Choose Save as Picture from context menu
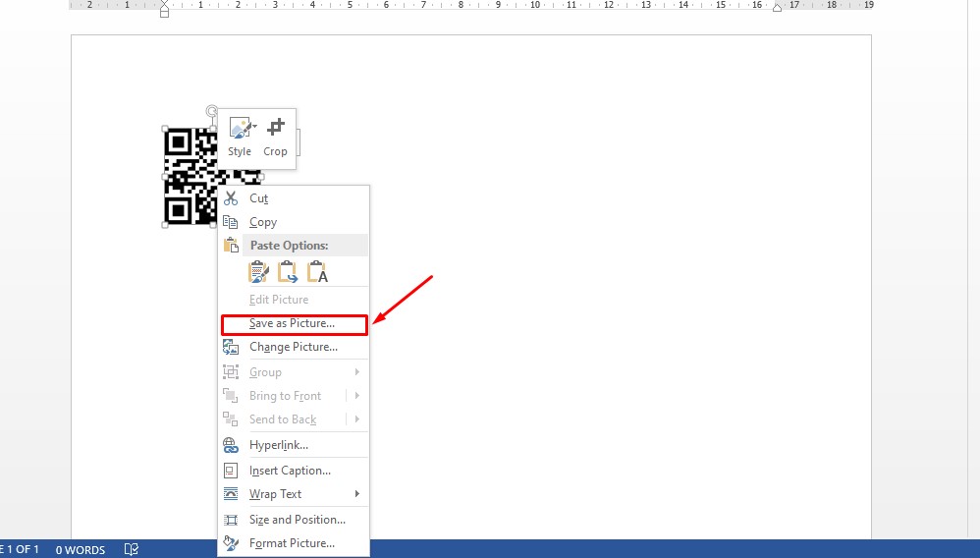Image resolution: width=980 pixels, height=558 pixels. point(293,323)
